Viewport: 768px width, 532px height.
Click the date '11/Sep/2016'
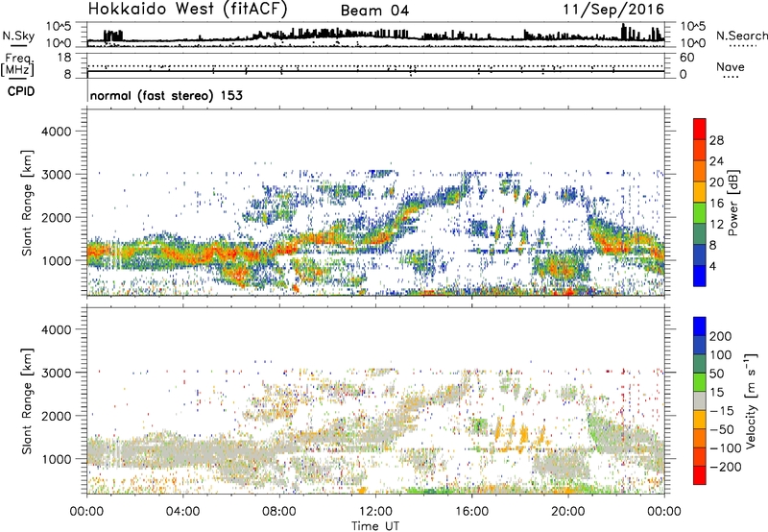tap(613, 10)
